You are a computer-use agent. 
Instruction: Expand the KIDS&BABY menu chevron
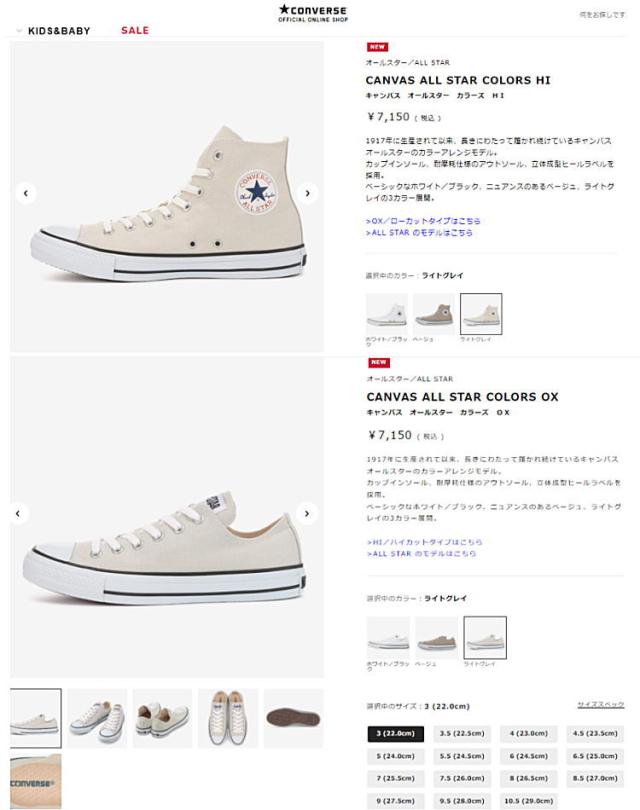[x=19, y=31]
